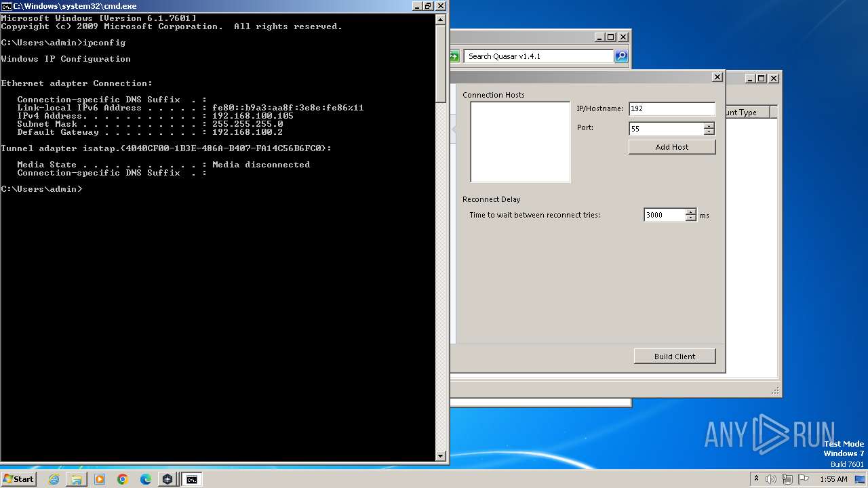868x488 pixels.
Task: Maximize the Explorer window behind
Action: 611,37
